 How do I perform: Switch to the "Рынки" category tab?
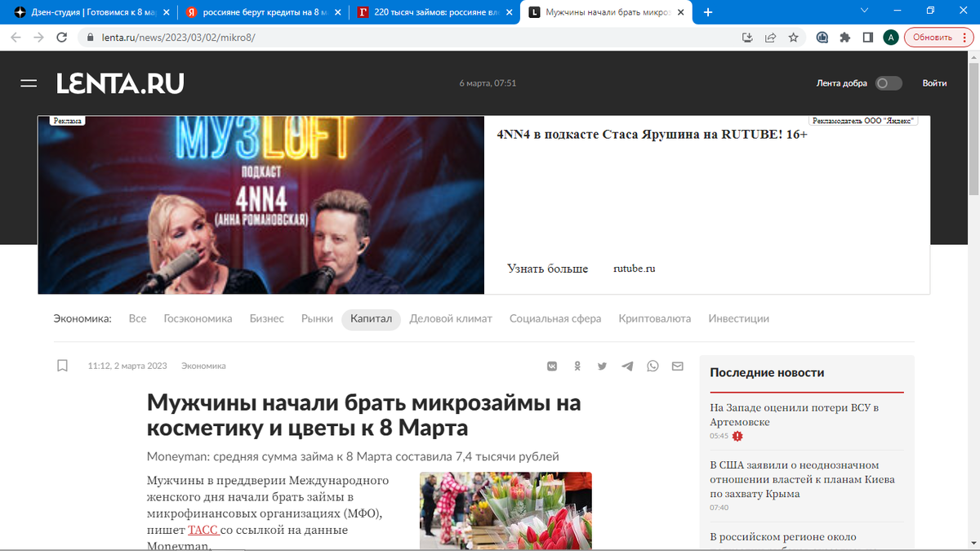[317, 318]
